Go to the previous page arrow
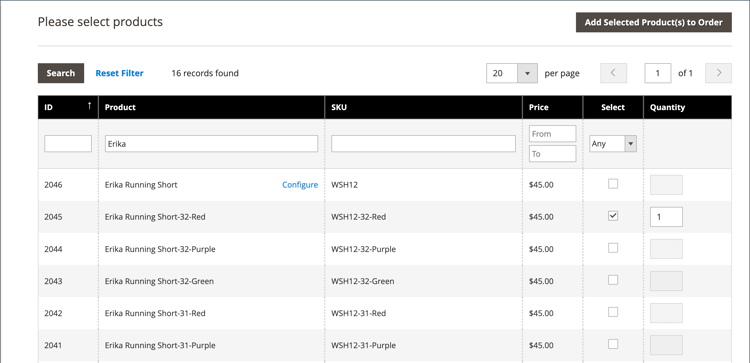750x363 pixels. click(613, 73)
